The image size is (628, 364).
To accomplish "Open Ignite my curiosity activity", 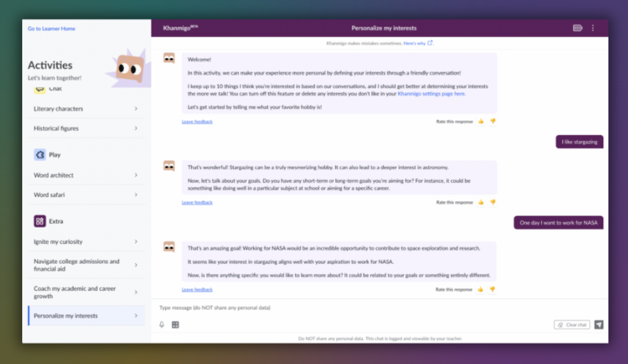I will point(86,241).
